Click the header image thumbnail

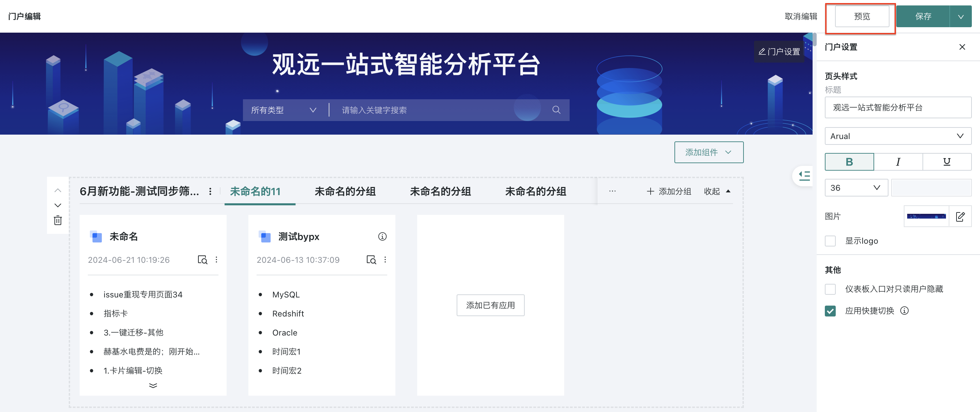click(x=926, y=216)
